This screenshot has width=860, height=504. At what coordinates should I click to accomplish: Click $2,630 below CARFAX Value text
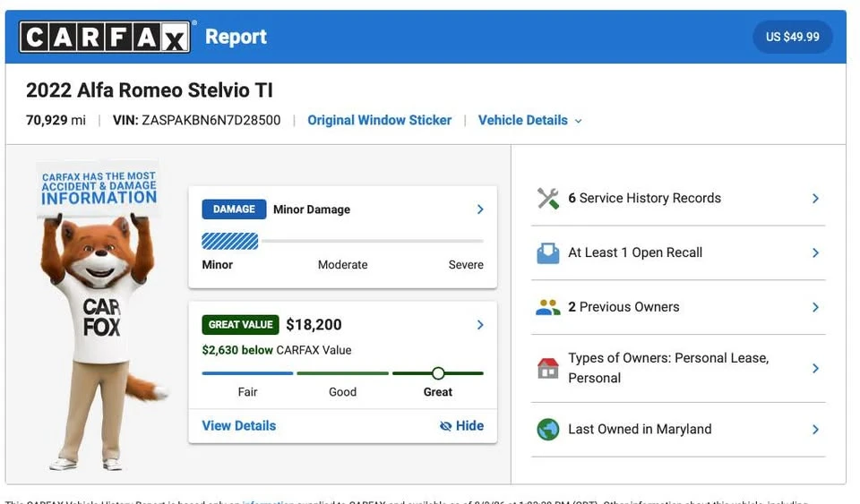pos(277,350)
